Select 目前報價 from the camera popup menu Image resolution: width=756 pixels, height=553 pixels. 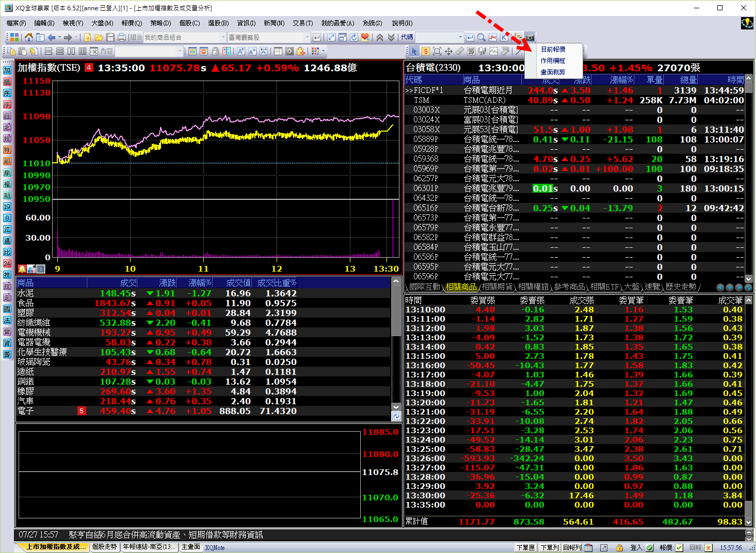[x=553, y=50]
